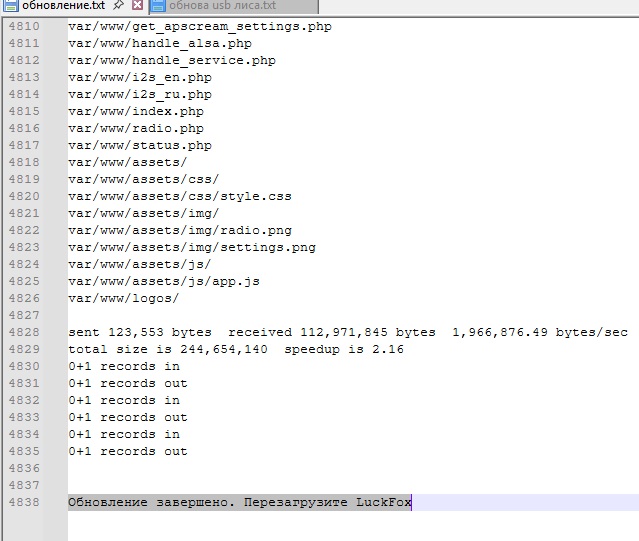Click the line var/www/handle_service.php
The image size is (639, 541).
pos(172,60)
